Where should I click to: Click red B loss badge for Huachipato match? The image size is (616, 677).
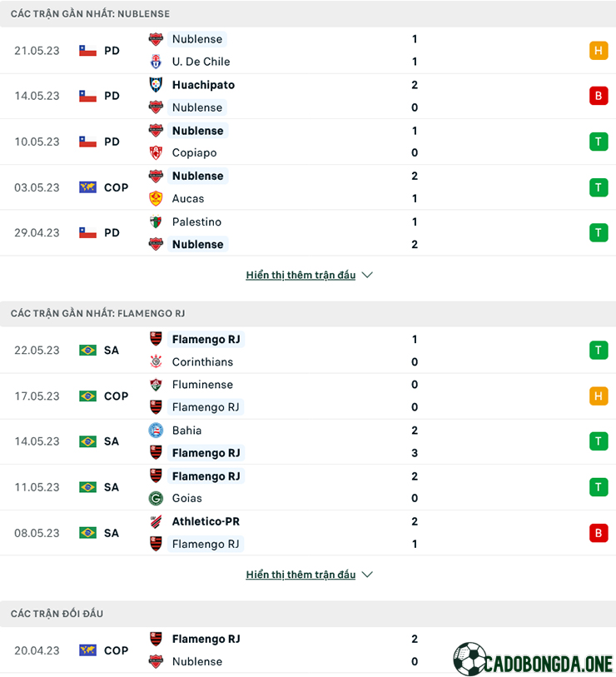click(599, 96)
